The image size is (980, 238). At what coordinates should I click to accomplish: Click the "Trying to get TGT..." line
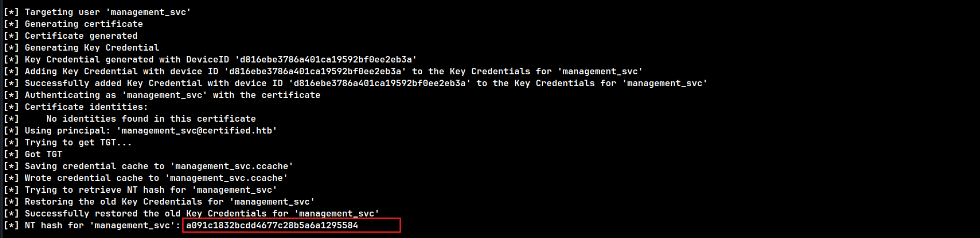78,142
